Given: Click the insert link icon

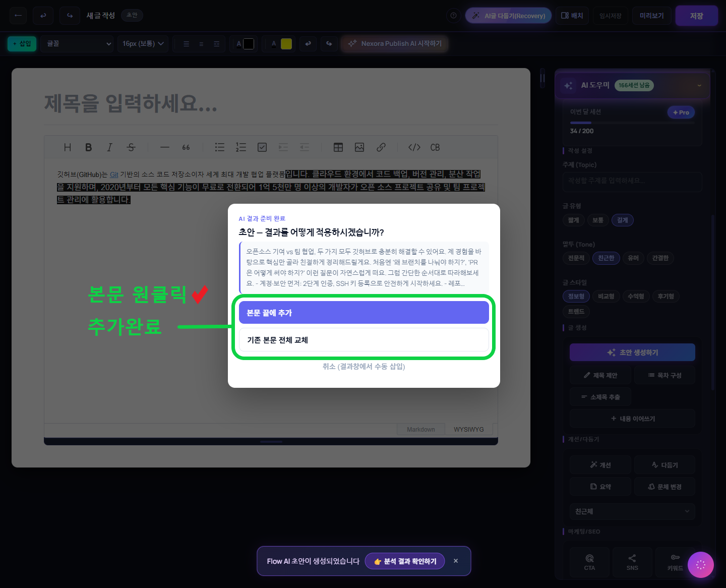Looking at the screenshot, I should click(x=381, y=147).
